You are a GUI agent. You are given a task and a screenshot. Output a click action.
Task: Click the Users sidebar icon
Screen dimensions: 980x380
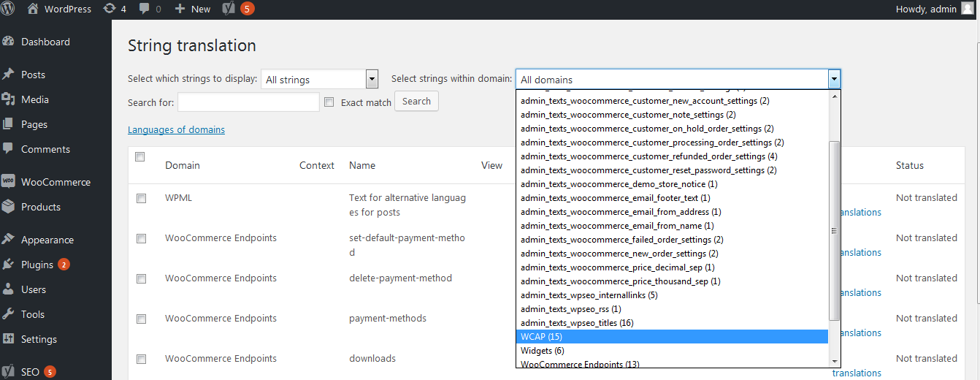(x=9, y=289)
